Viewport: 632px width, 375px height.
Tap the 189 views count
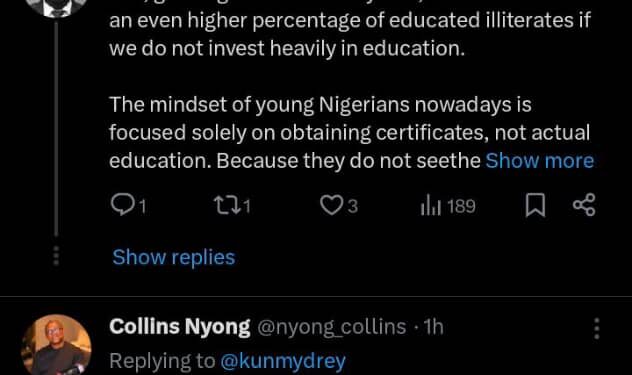pyautogui.click(x=462, y=206)
